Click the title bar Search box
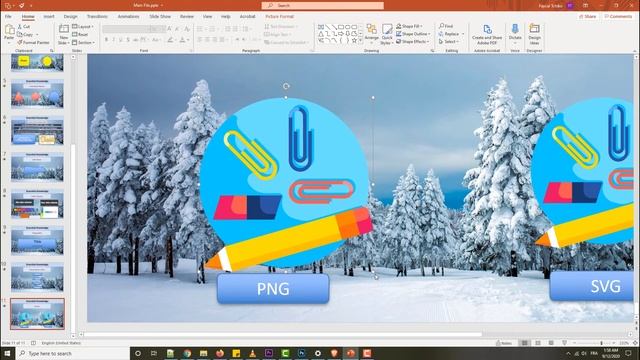640x360 pixels. coord(322,5)
